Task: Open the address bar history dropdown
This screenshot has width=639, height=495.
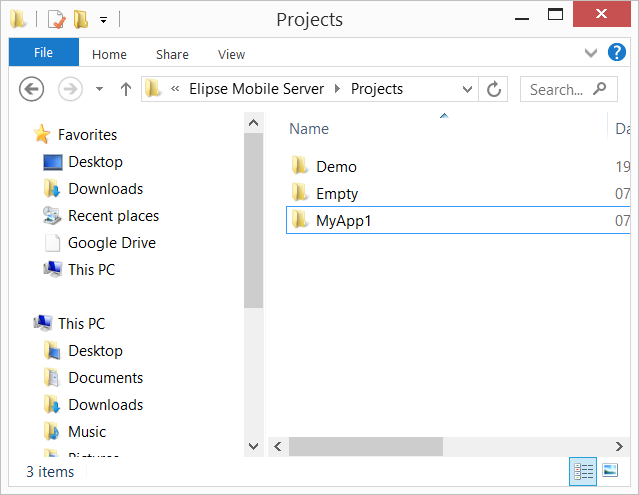Action: [467, 89]
